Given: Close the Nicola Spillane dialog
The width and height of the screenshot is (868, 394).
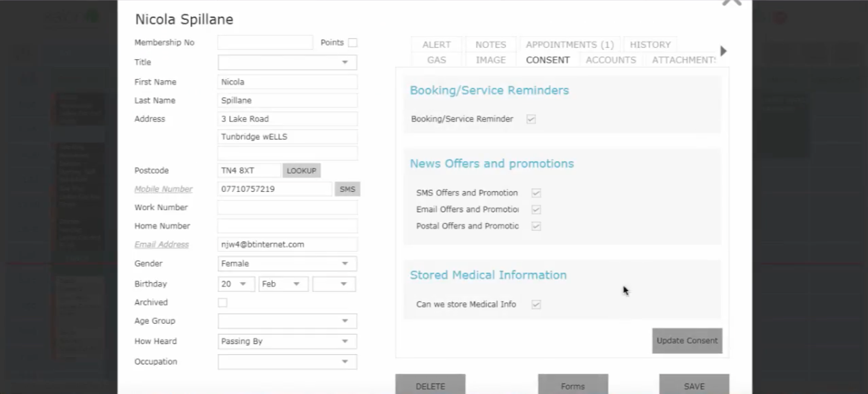Looking at the screenshot, I should click(x=732, y=3).
